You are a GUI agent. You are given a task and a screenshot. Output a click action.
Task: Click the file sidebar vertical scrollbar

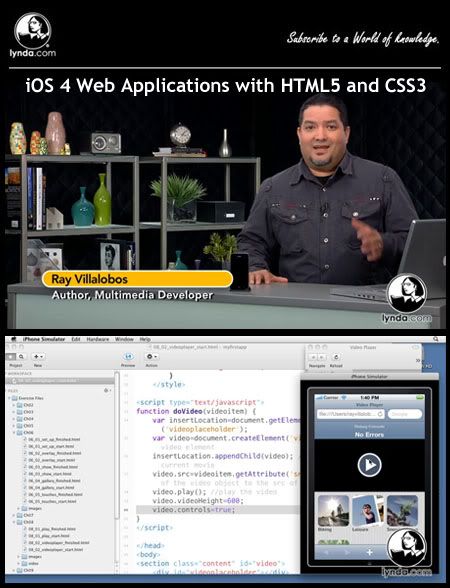click(117, 446)
